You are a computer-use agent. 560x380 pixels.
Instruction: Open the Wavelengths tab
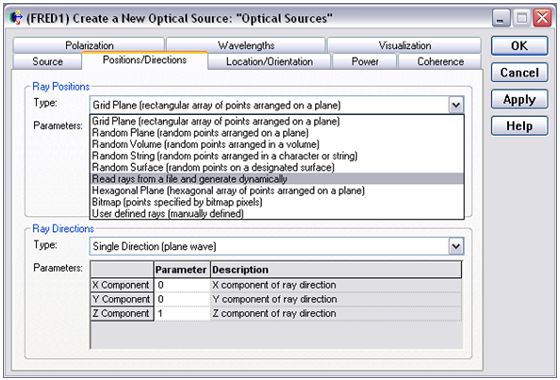[x=246, y=45]
